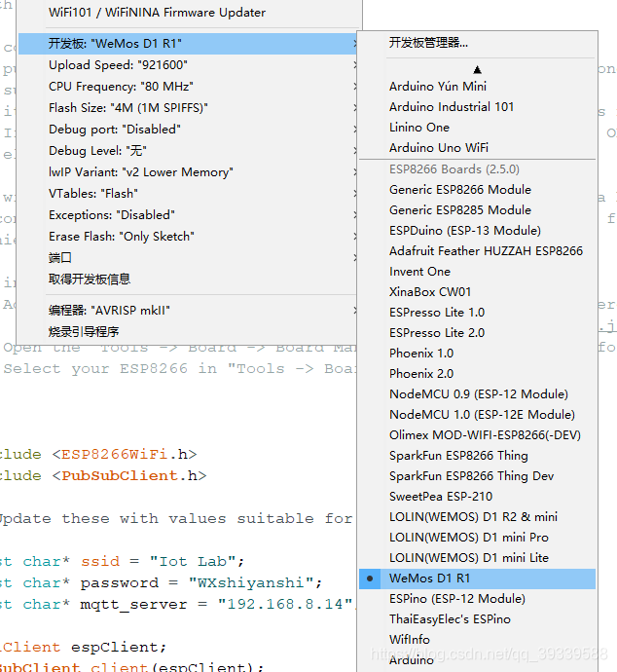Click 烧录引导程序 burn bootloader entry
Viewport: 617px width, 672px height.
point(188,332)
